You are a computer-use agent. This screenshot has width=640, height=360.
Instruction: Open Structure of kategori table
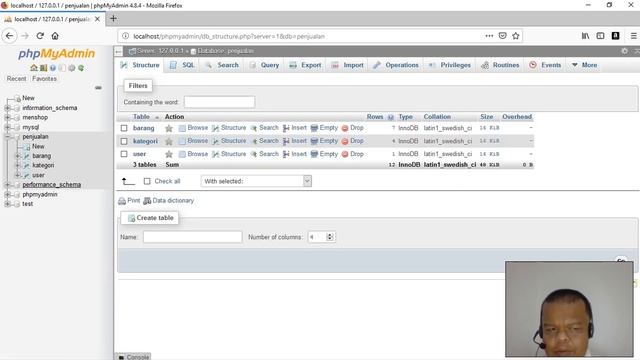pyautogui.click(x=229, y=141)
